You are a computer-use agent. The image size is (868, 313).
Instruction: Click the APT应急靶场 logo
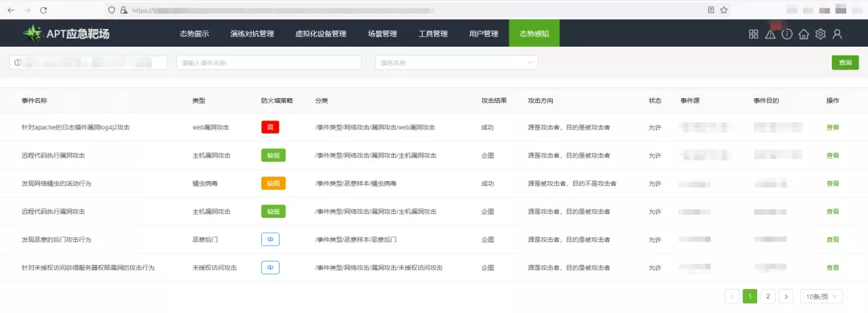[66, 34]
